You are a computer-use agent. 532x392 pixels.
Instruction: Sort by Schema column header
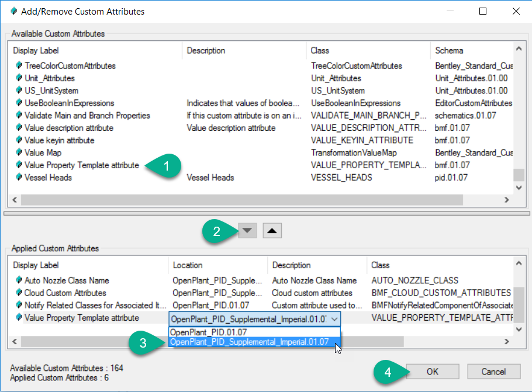(x=449, y=51)
